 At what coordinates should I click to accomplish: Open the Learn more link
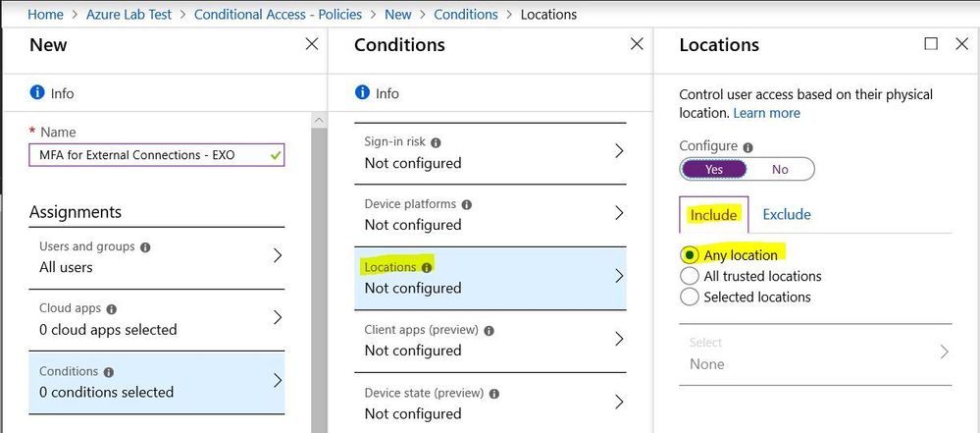(766, 113)
